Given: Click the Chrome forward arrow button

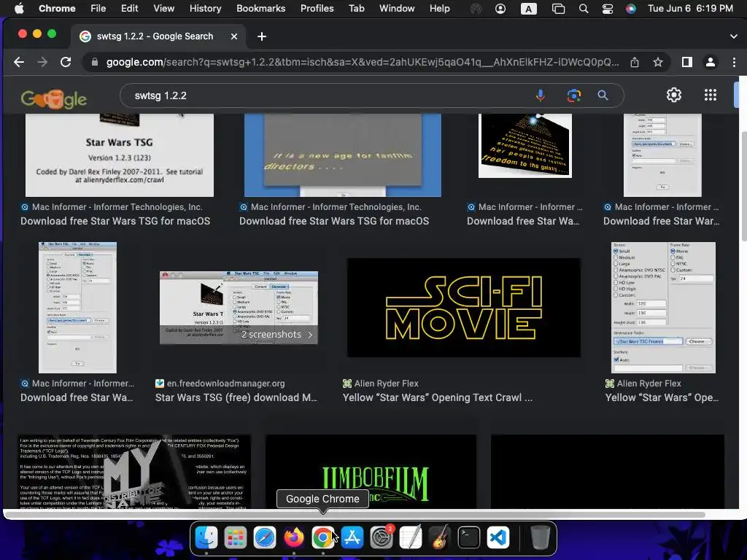Looking at the screenshot, I should tap(42, 62).
